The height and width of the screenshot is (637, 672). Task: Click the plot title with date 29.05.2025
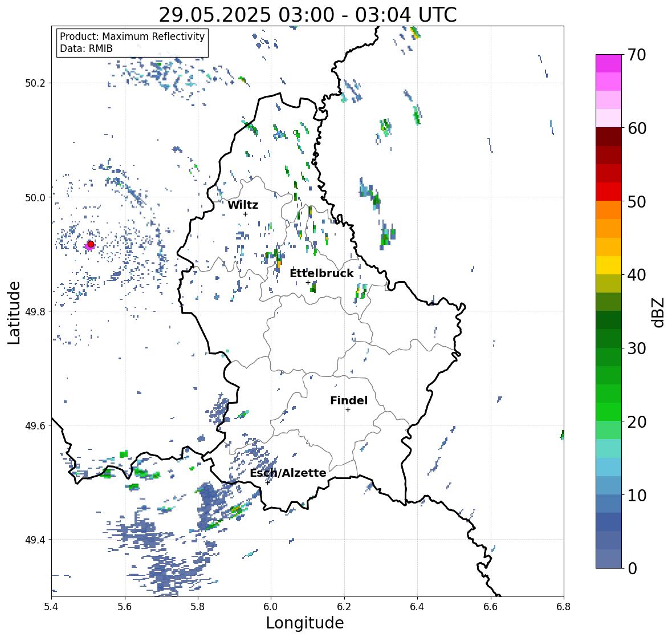pos(308,15)
